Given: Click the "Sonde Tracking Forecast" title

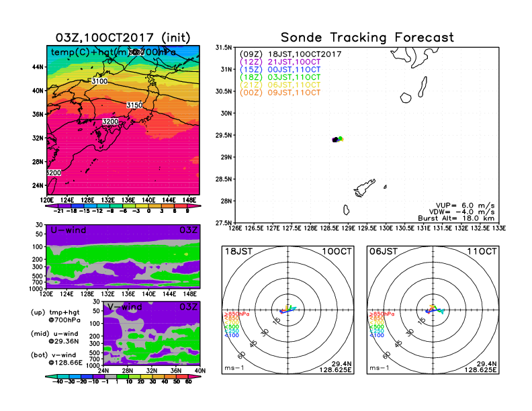Looking at the screenshot, I should tap(367, 38).
